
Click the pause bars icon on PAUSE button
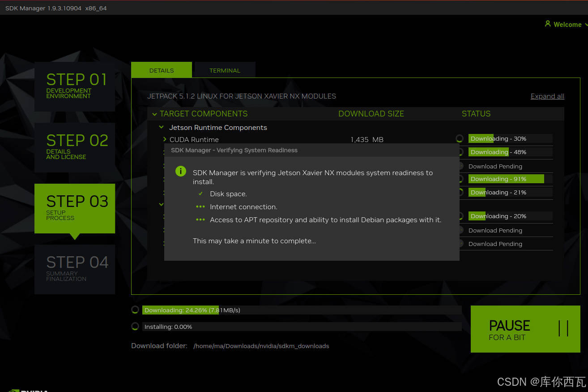point(563,328)
